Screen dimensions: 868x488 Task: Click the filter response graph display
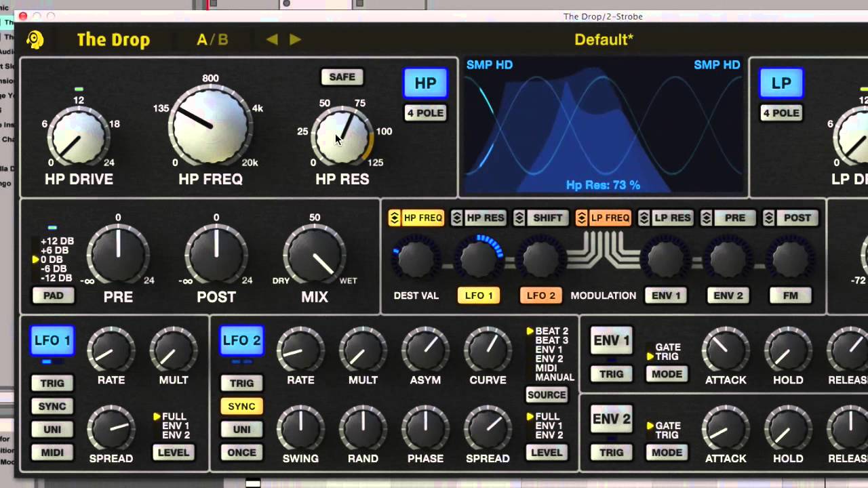[604, 127]
